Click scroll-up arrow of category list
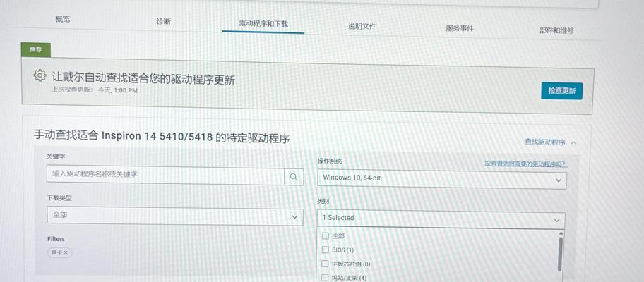This screenshot has height=282, width=644. (x=561, y=233)
